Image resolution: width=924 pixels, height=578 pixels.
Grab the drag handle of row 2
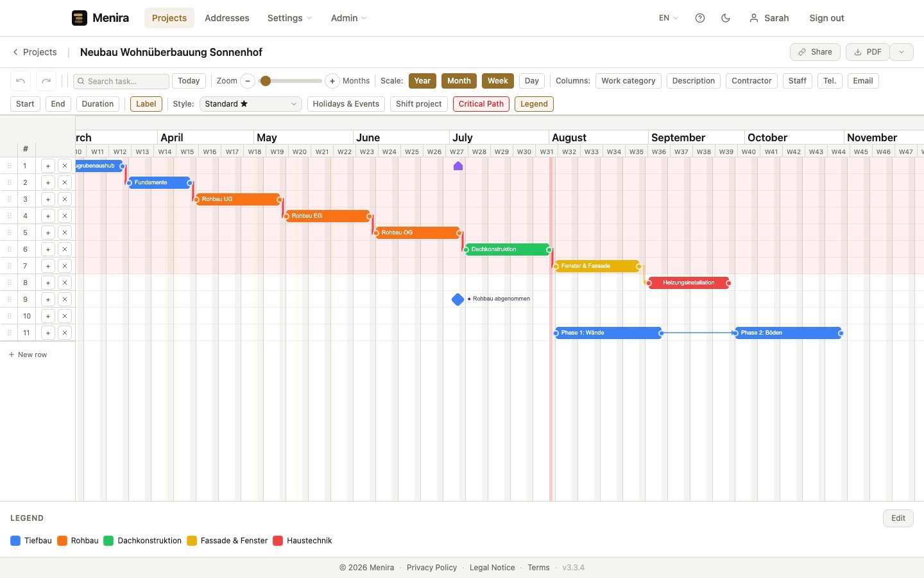click(10, 182)
